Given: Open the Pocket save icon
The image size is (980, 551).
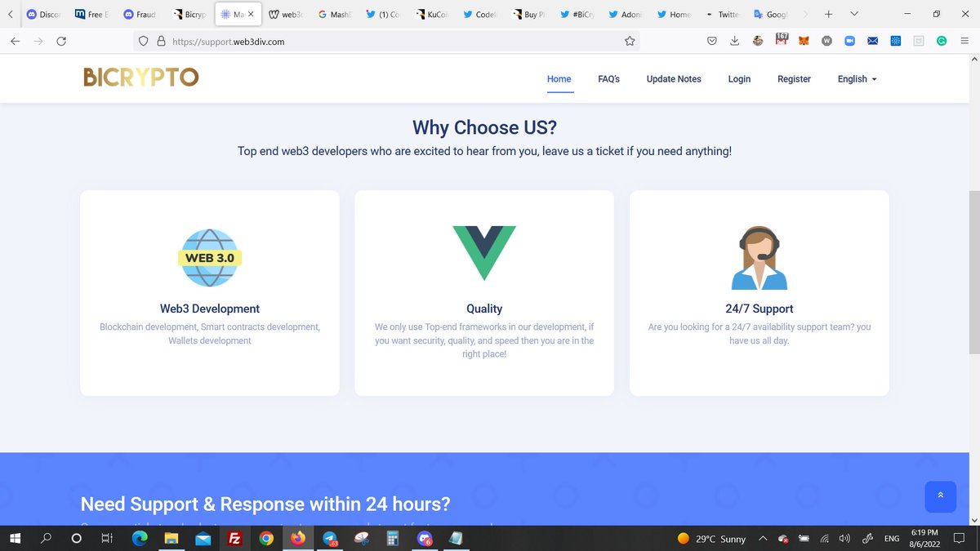Looking at the screenshot, I should pyautogui.click(x=711, y=41).
